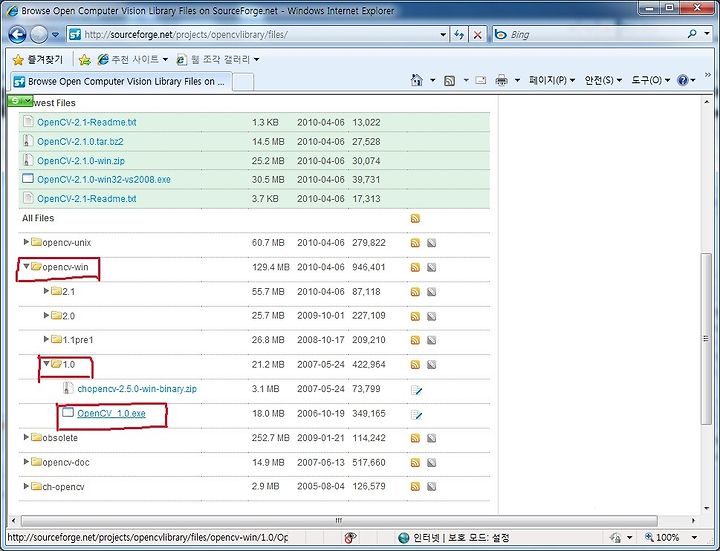This screenshot has width=720, height=551.
Task: Open the search provider dropdown arrow
Action: coord(707,34)
